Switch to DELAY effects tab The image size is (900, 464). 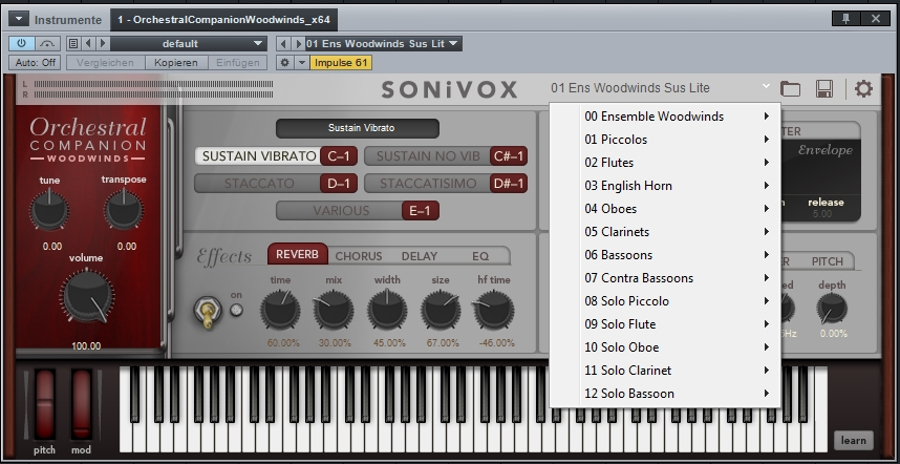pyautogui.click(x=420, y=256)
